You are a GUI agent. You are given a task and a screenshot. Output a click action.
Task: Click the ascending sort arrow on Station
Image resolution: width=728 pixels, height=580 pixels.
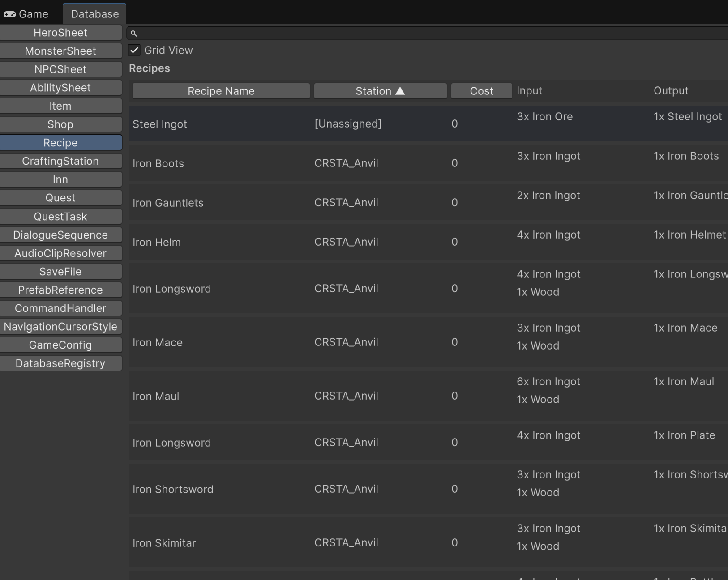point(400,91)
